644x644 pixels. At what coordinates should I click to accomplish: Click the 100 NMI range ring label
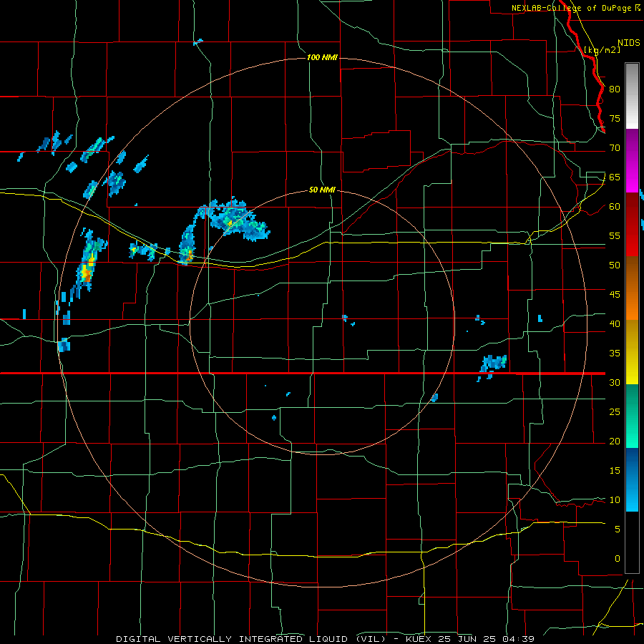[322, 57]
